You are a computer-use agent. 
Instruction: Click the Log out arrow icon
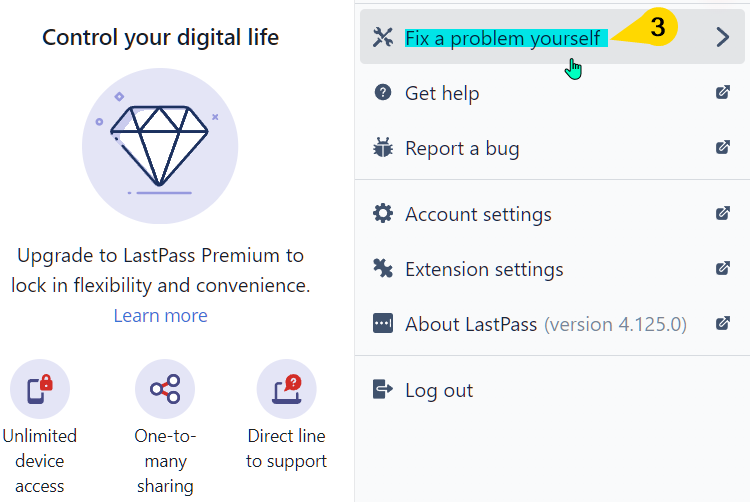[x=383, y=389]
